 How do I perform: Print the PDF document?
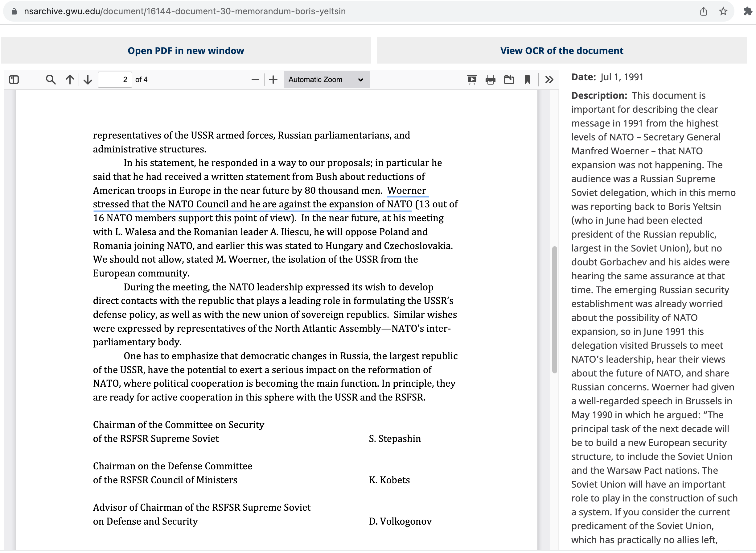490,80
